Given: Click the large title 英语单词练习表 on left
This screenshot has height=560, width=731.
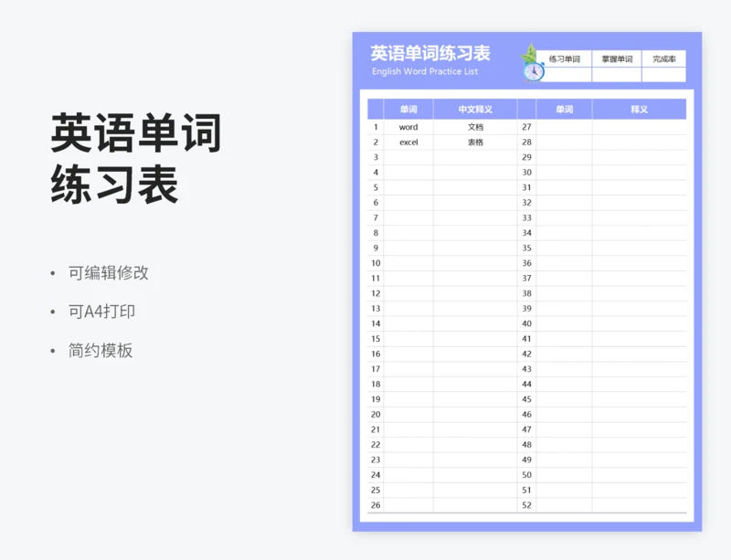Looking at the screenshot, I should pos(136,158).
